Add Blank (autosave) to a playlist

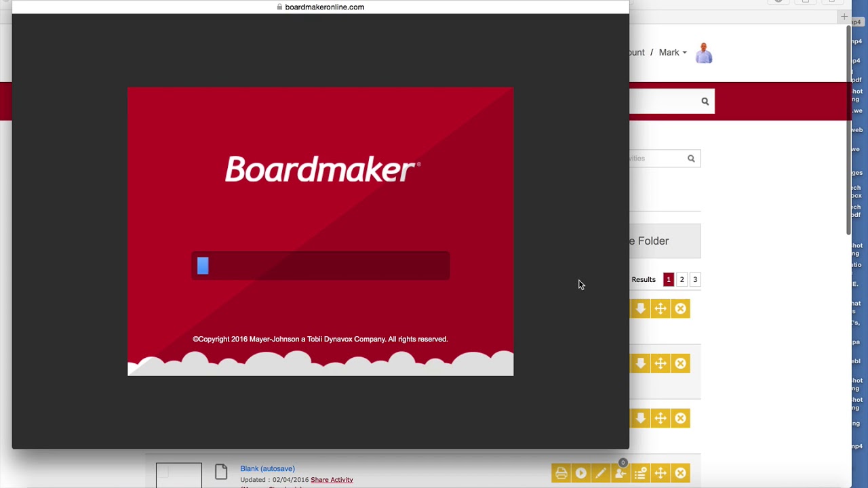click(x=640, y=473)
